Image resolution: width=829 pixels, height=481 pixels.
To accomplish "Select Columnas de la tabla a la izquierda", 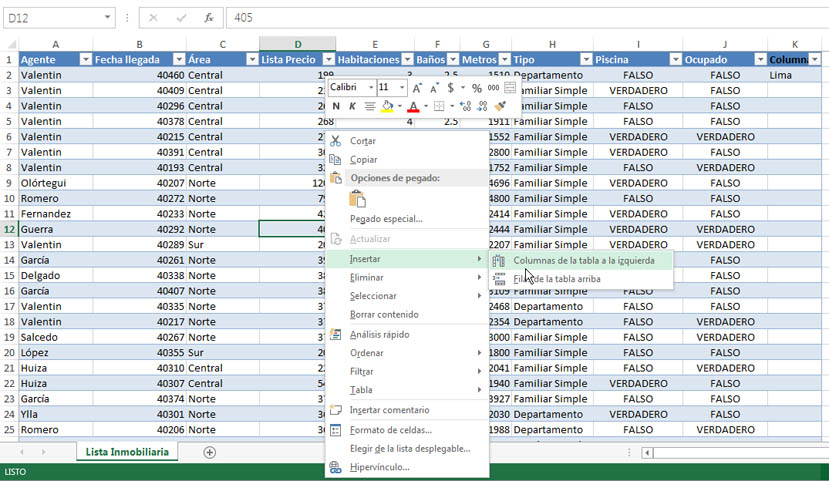I will click(584, 260).
